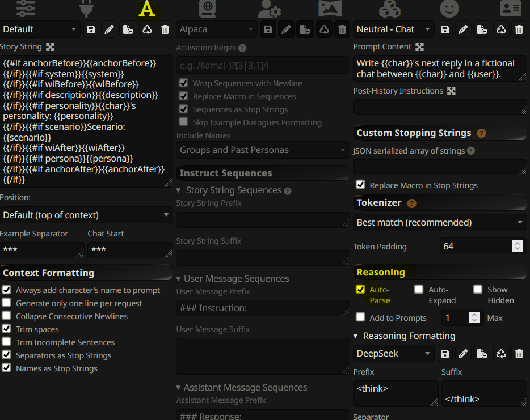Save the DeepSeek reasoning template
The width and height of the screenshot is (530, 420).
tap(445, 354)
